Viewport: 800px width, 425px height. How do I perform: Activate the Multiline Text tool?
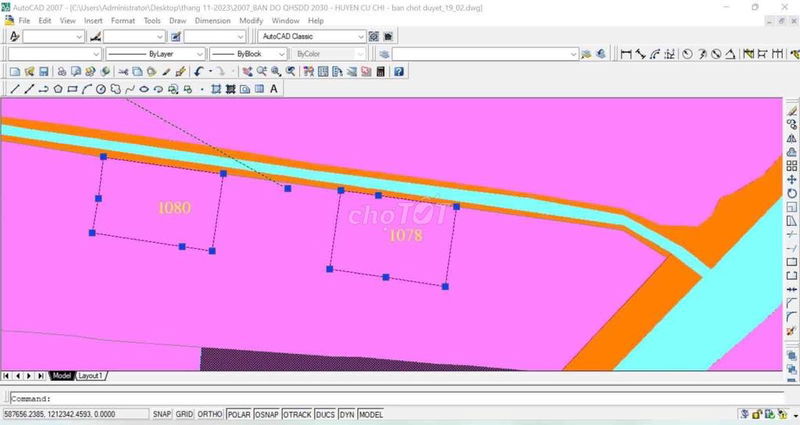click(x=274, y=89)
